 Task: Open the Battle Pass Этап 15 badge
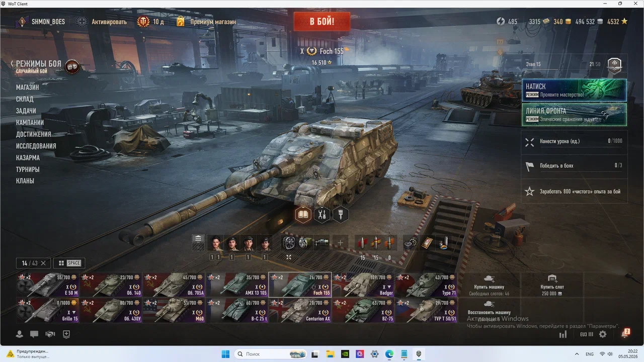pos(614,65)
